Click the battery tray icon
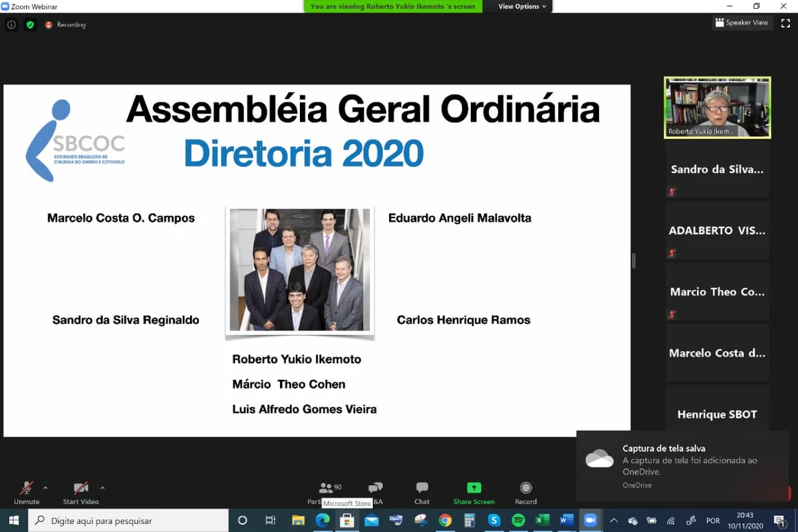This screenshot has height=532, width=798. click(x=652, y=521)
